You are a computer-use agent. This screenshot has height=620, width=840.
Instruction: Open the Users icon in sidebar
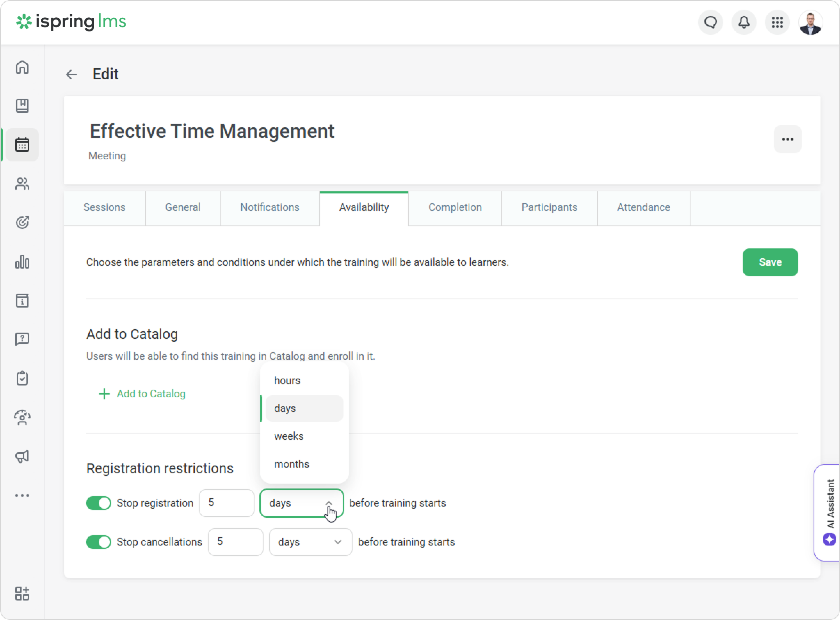(22, 184)
